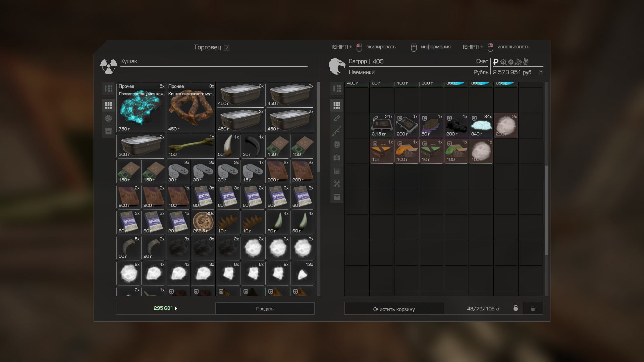This screenshot has height=362, width=644.
Task: Click the player name Сагррр | 405
Action: 366,61
